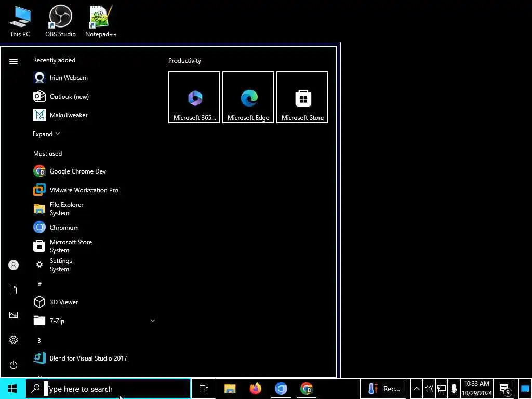Open the Microsoft 365 tile
532x399 pixels.
pyautogui.click(x=194, y=97)
